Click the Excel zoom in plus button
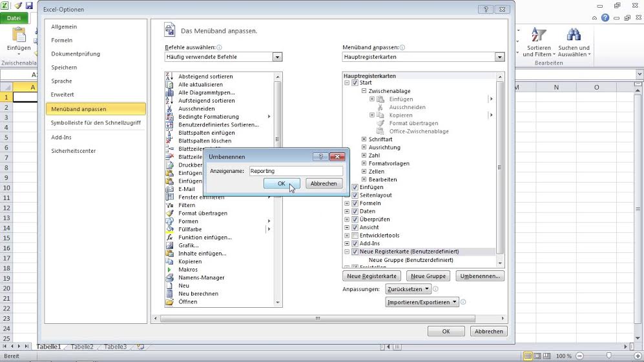The width and height of the screenshot is (644, 362). coord(638,356)
